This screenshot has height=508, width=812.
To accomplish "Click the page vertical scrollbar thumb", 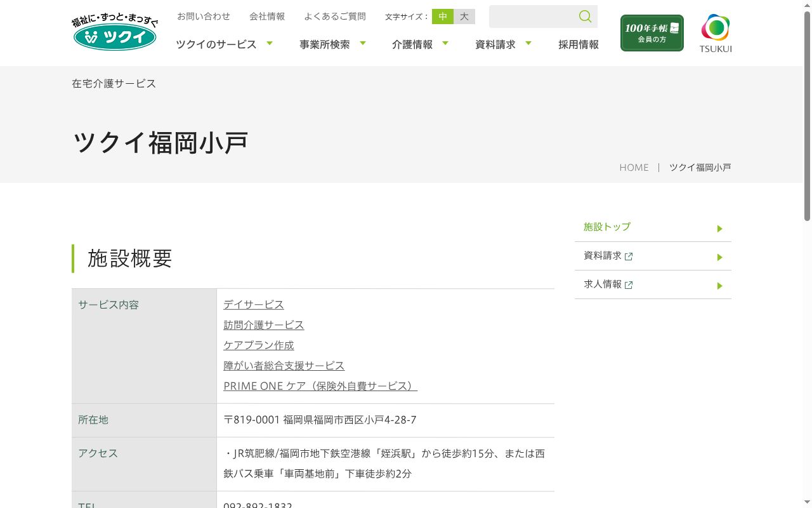I will (807, 116).
